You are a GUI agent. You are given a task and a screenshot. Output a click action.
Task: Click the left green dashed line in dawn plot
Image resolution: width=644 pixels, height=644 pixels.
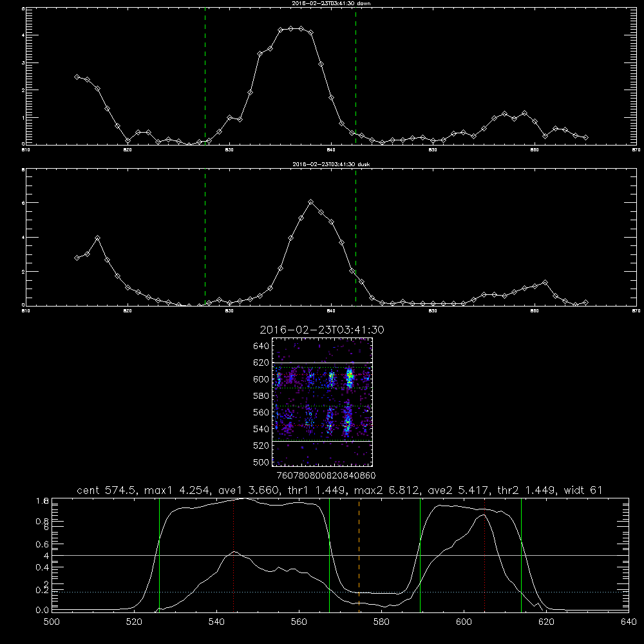pyautogui.click(x=205, y=76)
